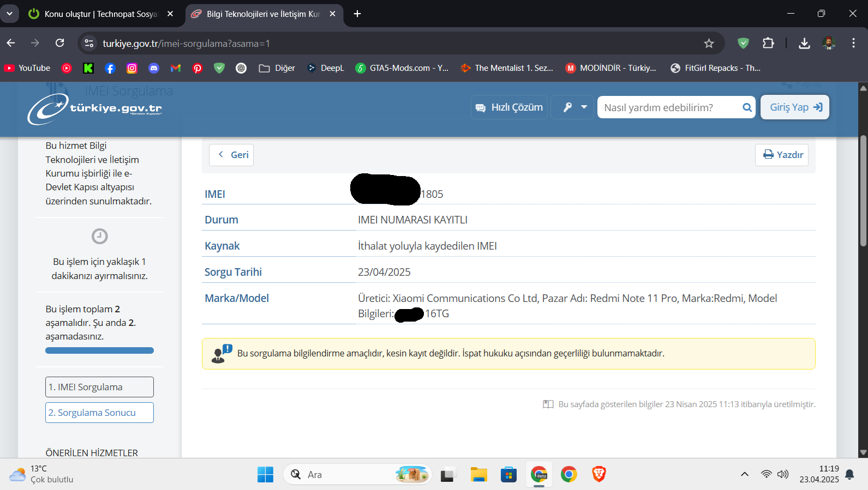Reload the current page
Screen dimensions: 868x490
click(x=60, y=43)
